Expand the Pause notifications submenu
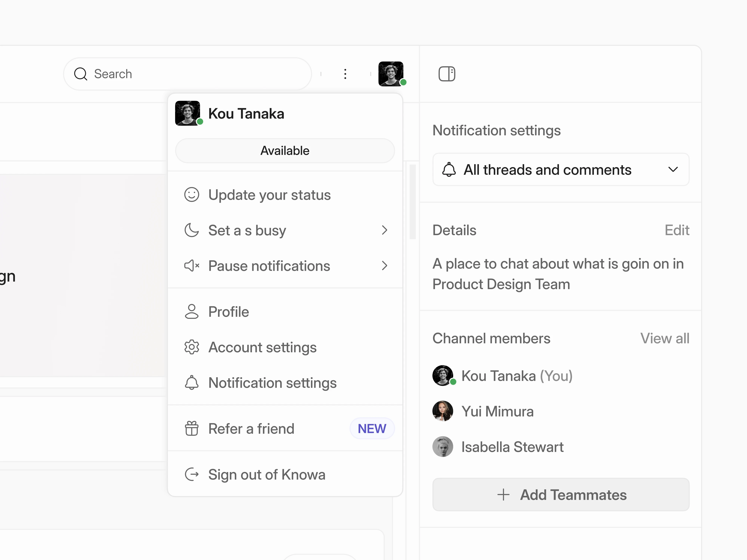Screen dimensions: 747x560 (x=384, y=266)
